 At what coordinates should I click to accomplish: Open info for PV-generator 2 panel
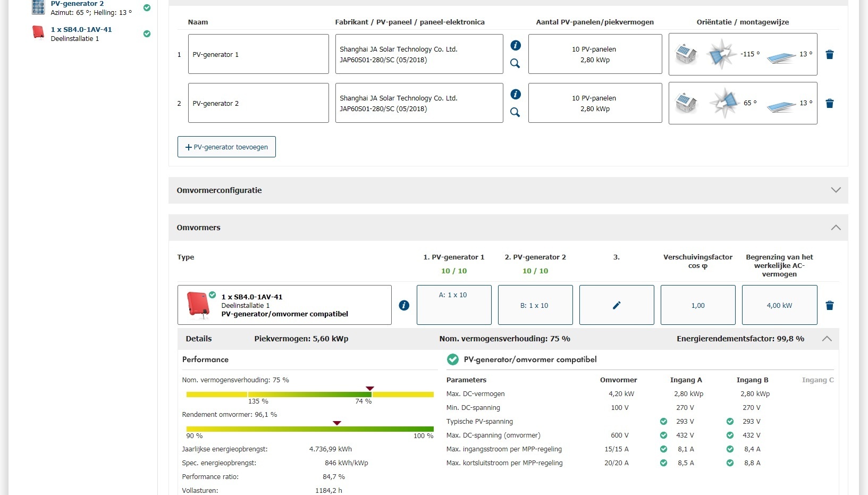coord(515,94)
